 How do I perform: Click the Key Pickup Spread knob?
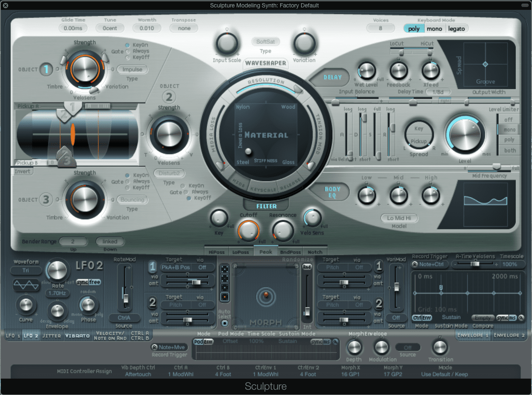418,135
